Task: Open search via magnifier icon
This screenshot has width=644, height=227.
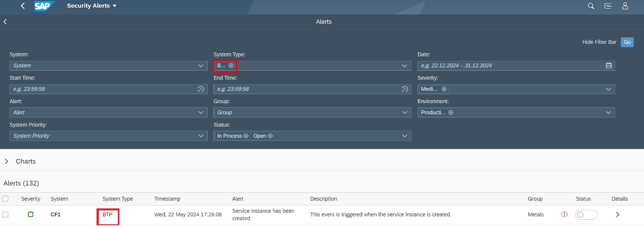Action: (591, 6)
